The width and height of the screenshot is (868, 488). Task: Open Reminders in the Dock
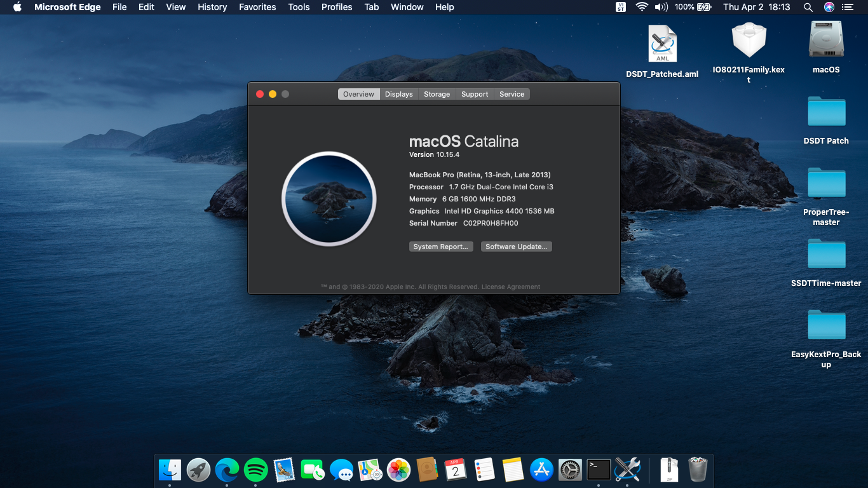pos(484,470)
